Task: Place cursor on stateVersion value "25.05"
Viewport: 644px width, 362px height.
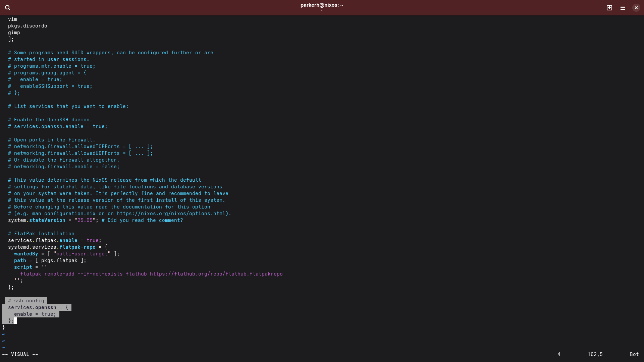Action: 85,220
